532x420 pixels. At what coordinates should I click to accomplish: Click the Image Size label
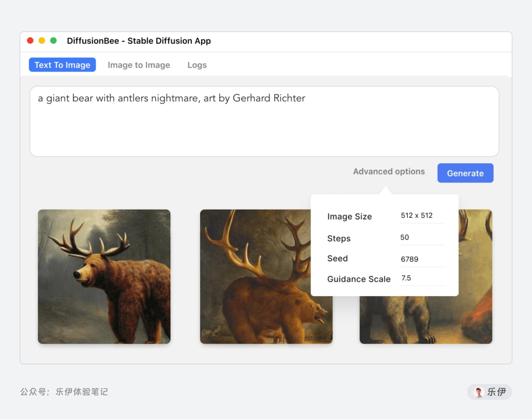pyautogui.click(x=350, y=216)
